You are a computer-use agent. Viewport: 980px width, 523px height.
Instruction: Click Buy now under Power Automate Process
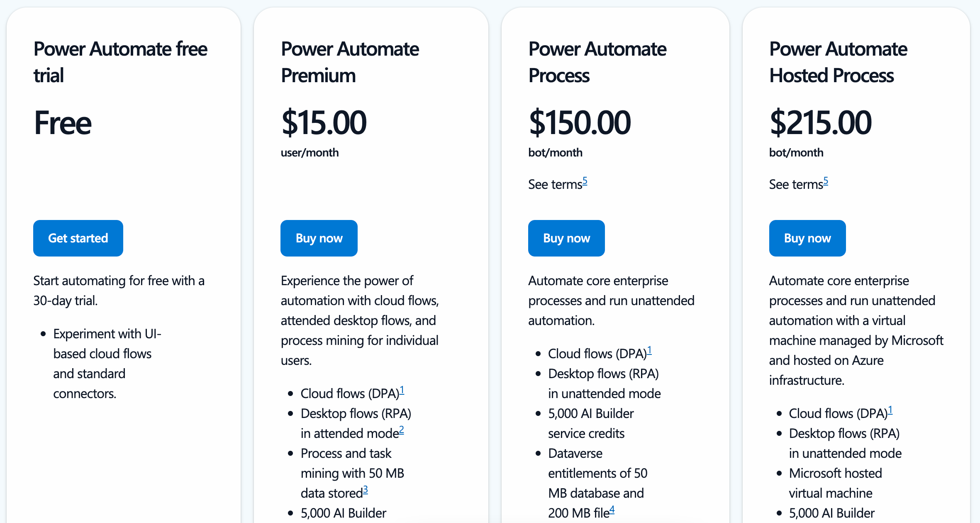point(566,238)
